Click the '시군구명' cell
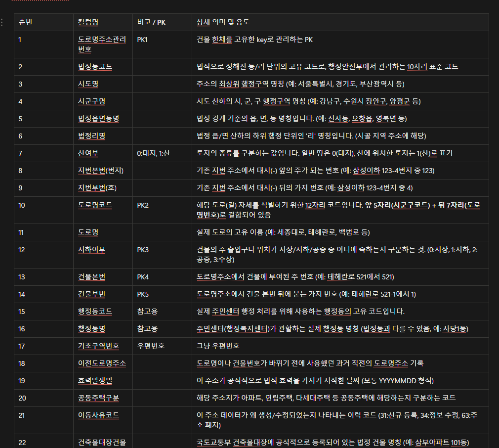499x448 pixels. click(x=103, y=101)
